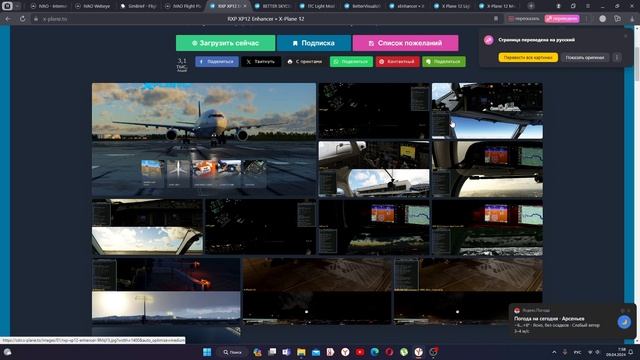Switch keyboard language via РУС indicator
Image resolution: width=640 pixels, height=360 pixels.
(578, 352)
